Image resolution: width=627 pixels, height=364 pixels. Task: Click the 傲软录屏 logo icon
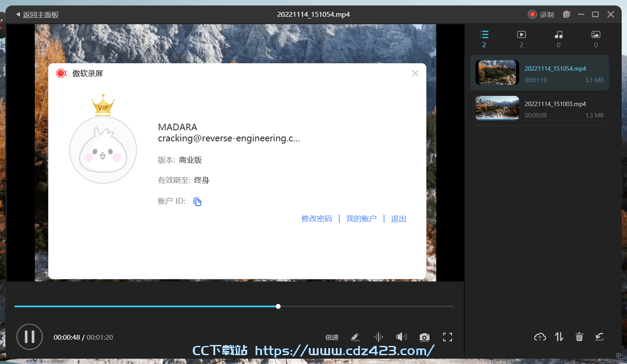[x=61, y=73]
